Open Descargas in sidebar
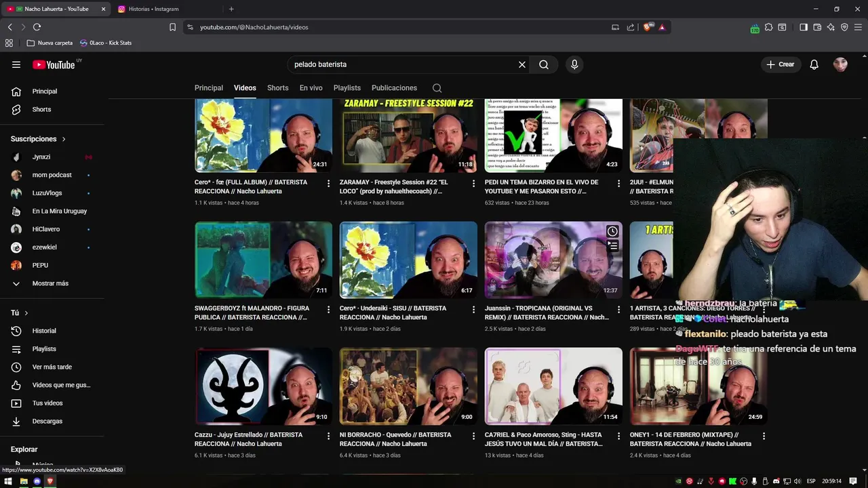Viewport: 868px width, 488px height. [52, 421]
